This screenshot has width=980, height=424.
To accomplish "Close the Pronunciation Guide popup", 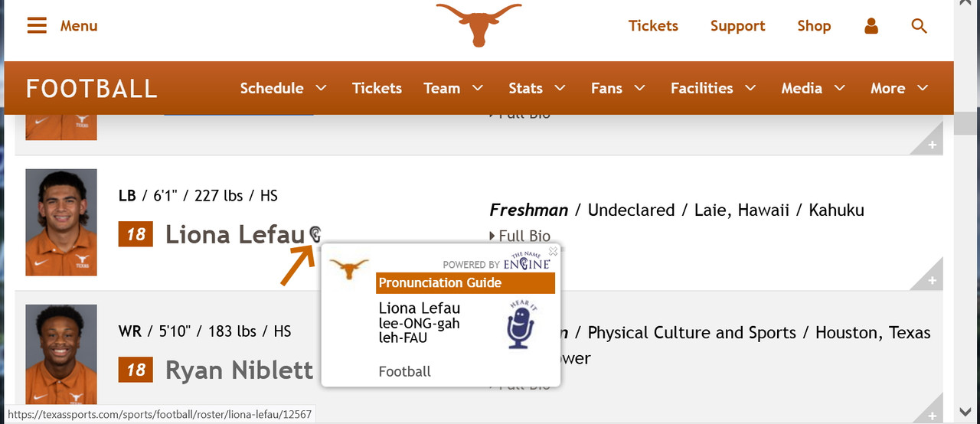I will point(554,251).
